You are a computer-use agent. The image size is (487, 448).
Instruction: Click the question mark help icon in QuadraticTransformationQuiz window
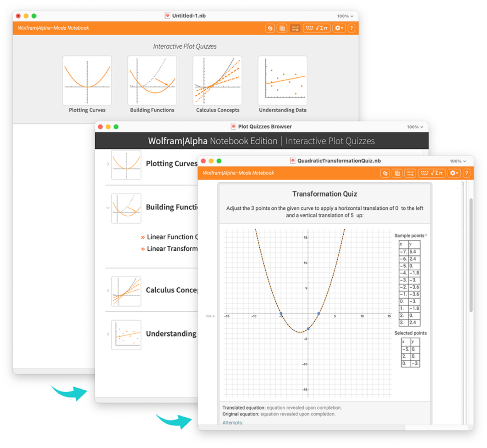467,173
